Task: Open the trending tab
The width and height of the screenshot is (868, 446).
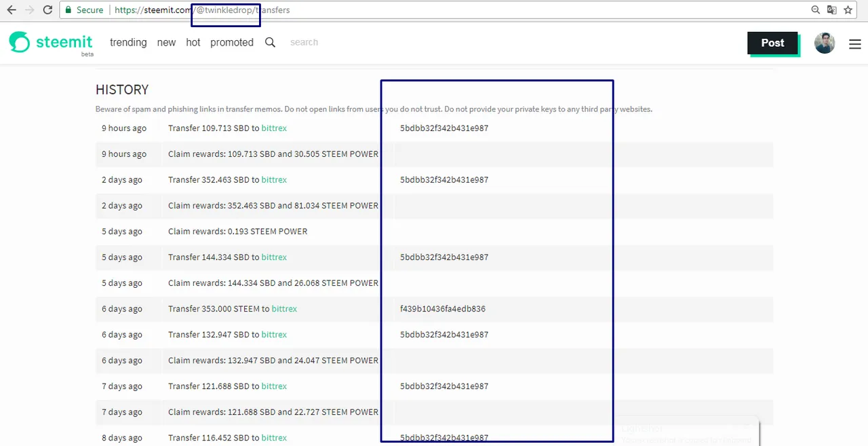Action: coord(128,42)
